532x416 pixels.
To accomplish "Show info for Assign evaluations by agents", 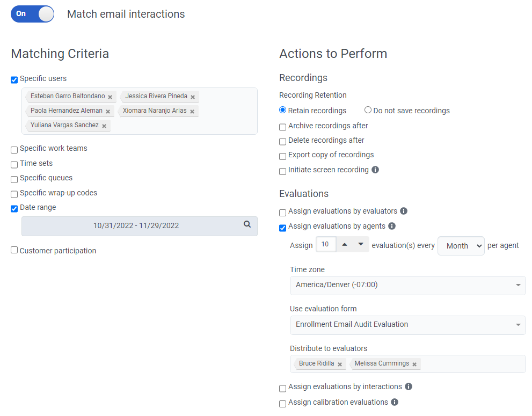I will coord(392,226).
